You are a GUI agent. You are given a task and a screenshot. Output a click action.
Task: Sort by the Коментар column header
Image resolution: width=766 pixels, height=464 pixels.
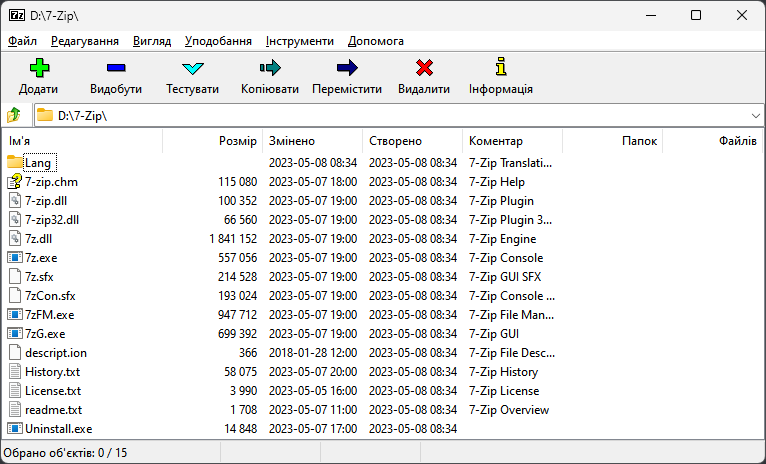512,141
